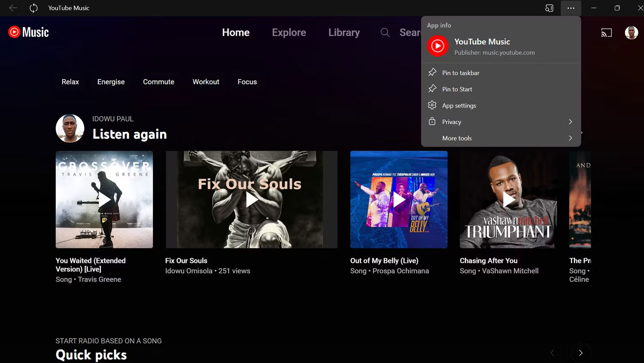
Task: Toggle the Workout mood filter
Action: click(x=206, y=82)
